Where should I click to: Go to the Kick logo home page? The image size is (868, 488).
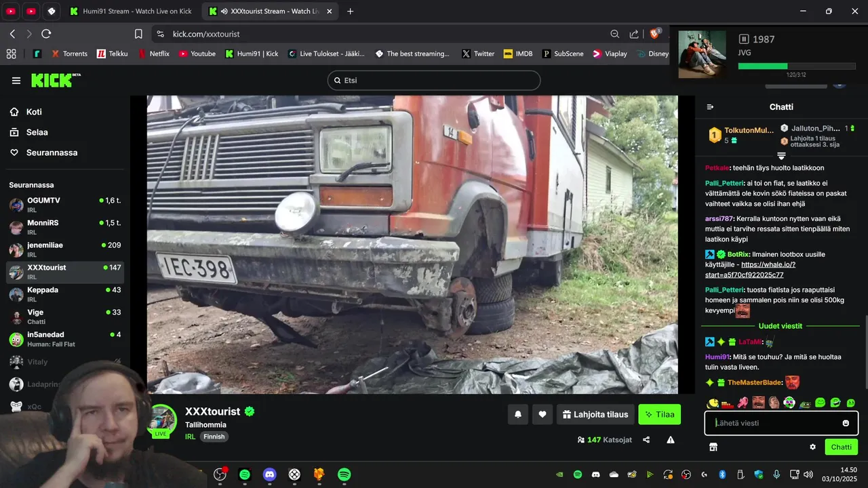[x=56, y=80]
